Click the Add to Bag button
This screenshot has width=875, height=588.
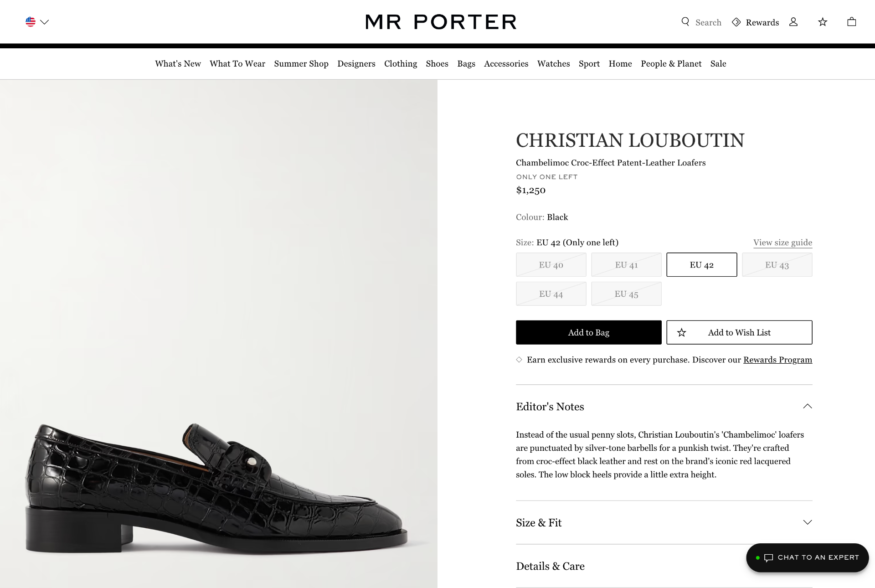pyautogui.click(x=588, y=332)
